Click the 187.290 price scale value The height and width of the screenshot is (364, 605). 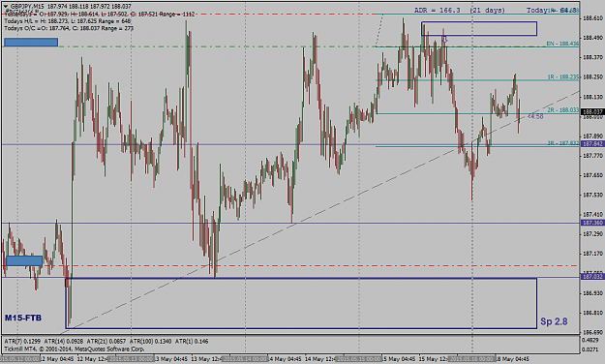click(592, 234)
